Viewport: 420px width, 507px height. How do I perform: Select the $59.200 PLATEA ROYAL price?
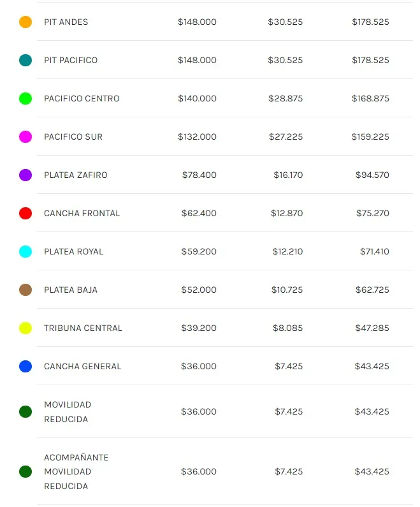pyautogui.click(x=199, y=252)
